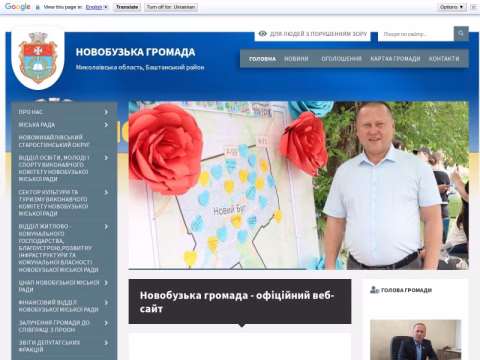Click ДЛЯ ЛЮДЕЙ З ПОРУШЕННЯМ ЗОРУ link
Screen dimensions: 480x360
coord(318,34)
